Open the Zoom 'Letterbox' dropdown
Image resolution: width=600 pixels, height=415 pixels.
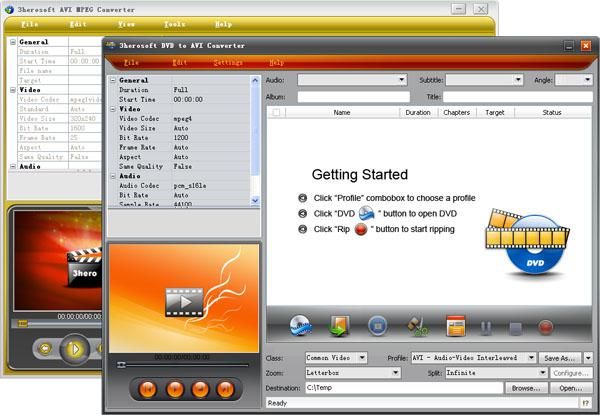[353, 373]
